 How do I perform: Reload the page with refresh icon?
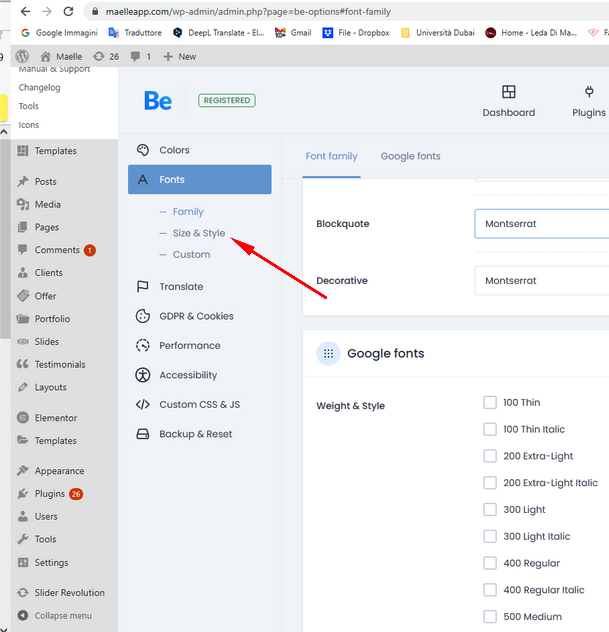click(x=69, y=12)
